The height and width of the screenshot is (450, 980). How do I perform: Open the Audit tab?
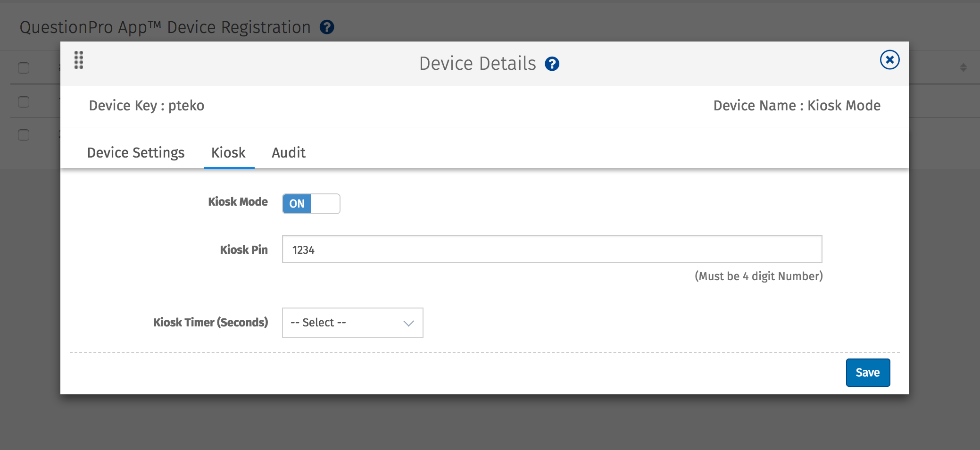(x=288, y=152)
